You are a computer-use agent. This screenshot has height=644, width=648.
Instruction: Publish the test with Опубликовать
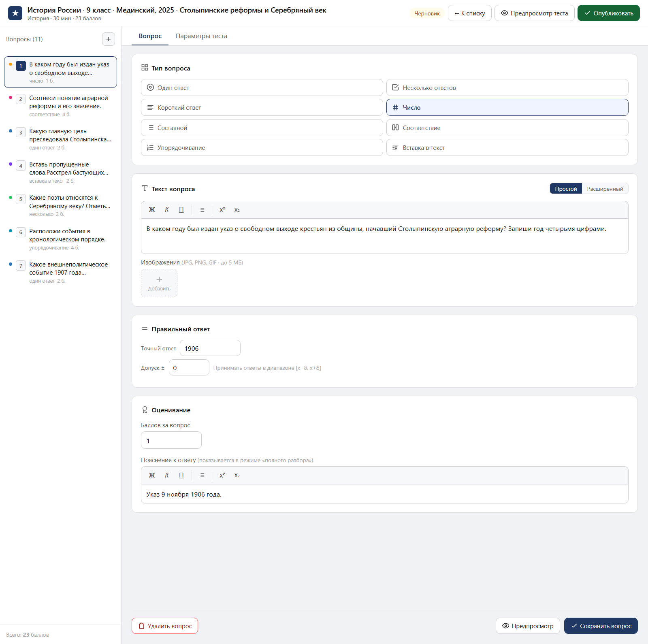pyautogui.click(x=608, y=13)
